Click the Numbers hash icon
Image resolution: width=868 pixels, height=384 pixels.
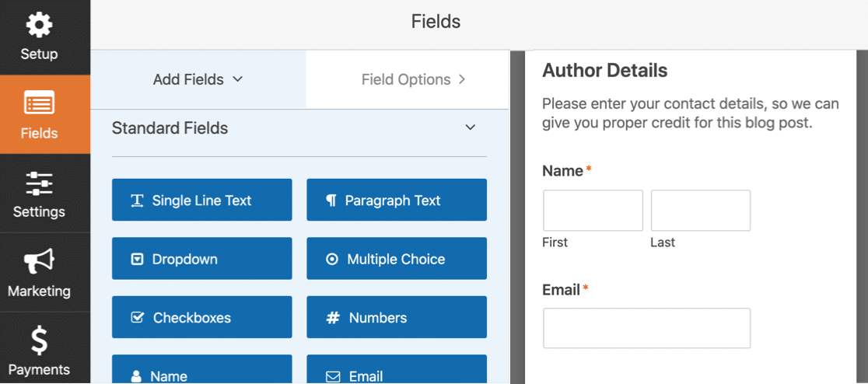[333, 318]
